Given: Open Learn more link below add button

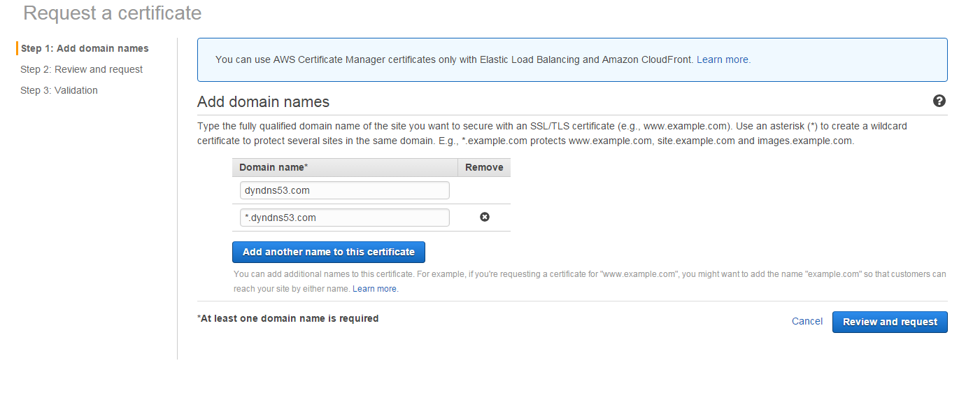Looking at the screenshot, I should [x=374, y=289].
